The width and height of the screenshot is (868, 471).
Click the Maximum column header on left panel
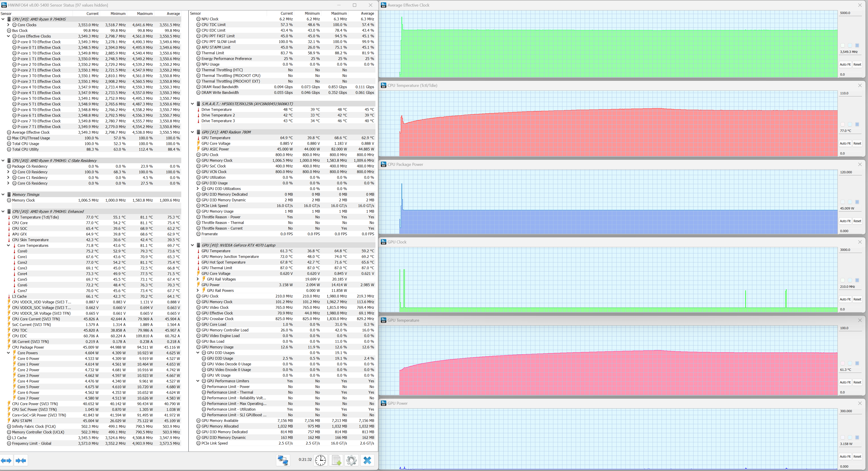click(x=145, y=14)
